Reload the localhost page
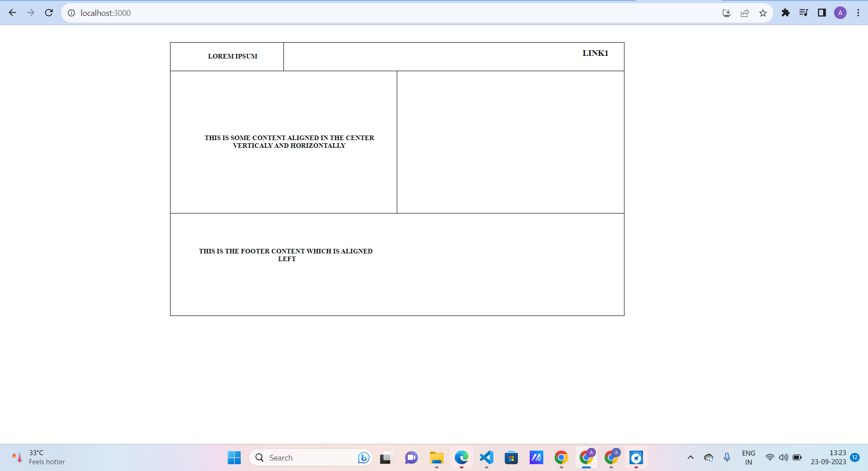Viewport: 868px width, 471px height. 49,13
